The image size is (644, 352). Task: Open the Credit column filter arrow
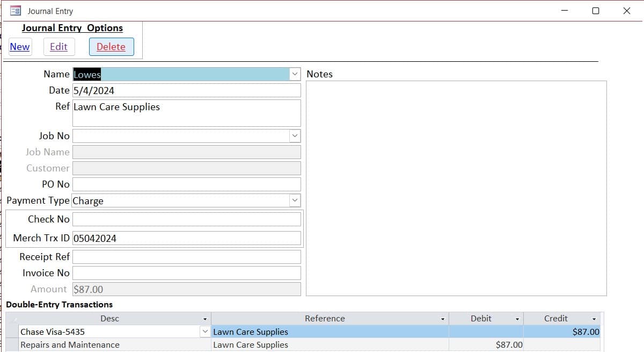point(594,319)
